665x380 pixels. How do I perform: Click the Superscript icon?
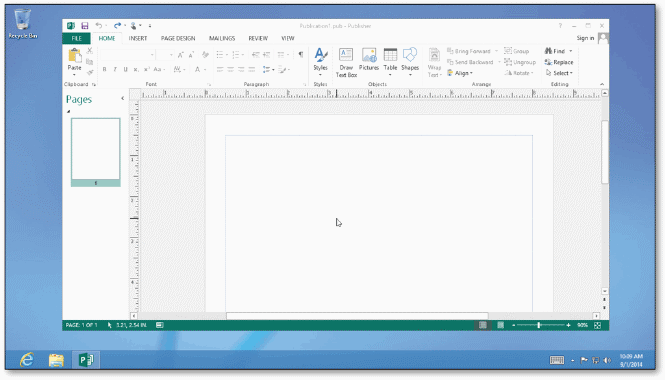click(146, 69)
